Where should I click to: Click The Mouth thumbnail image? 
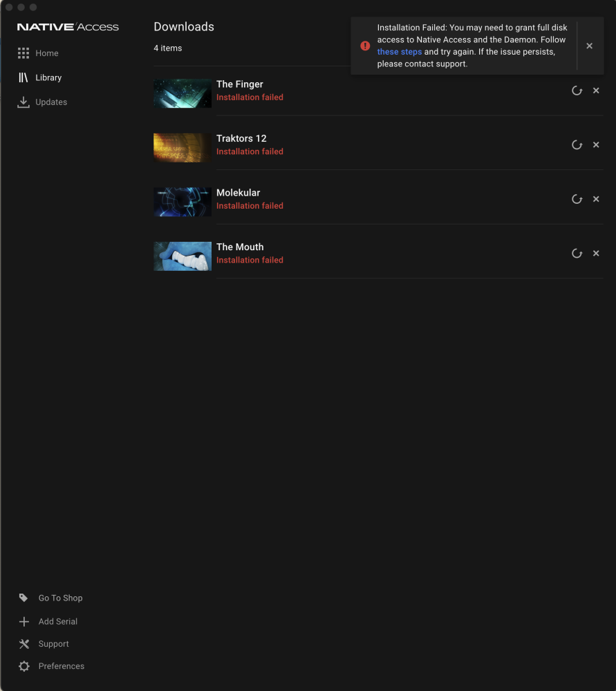pyautogui.click(x=183, y=256)
